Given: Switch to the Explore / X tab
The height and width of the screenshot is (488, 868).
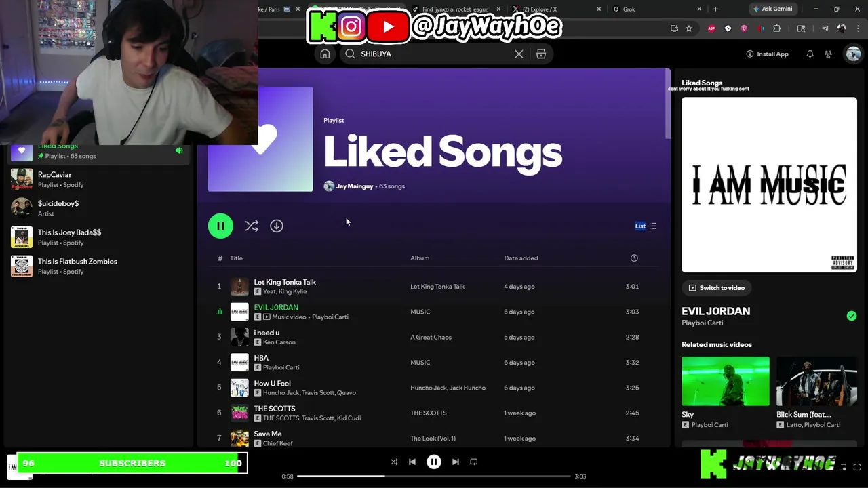Looking at the screenshot, I should click(555, 9).
